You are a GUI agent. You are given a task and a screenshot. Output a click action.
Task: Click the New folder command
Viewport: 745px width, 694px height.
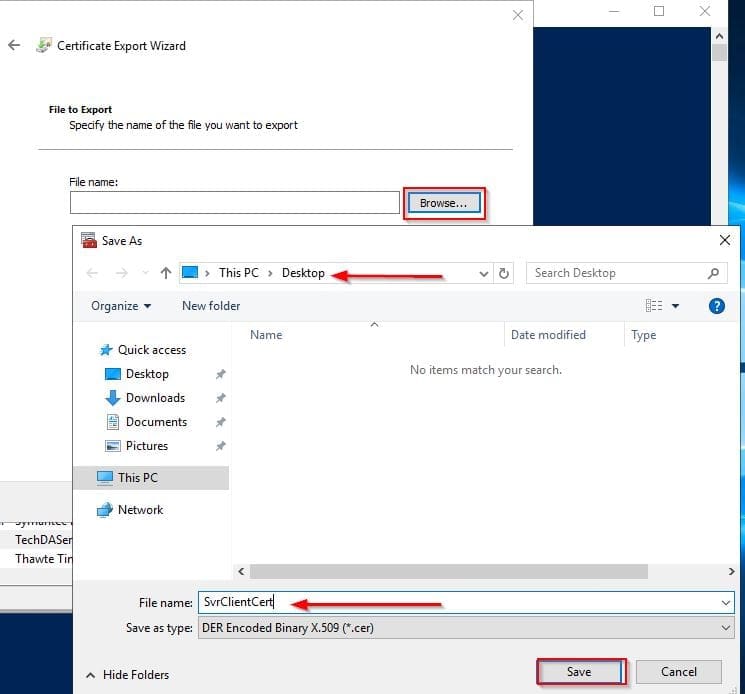(x=211, y=306)
